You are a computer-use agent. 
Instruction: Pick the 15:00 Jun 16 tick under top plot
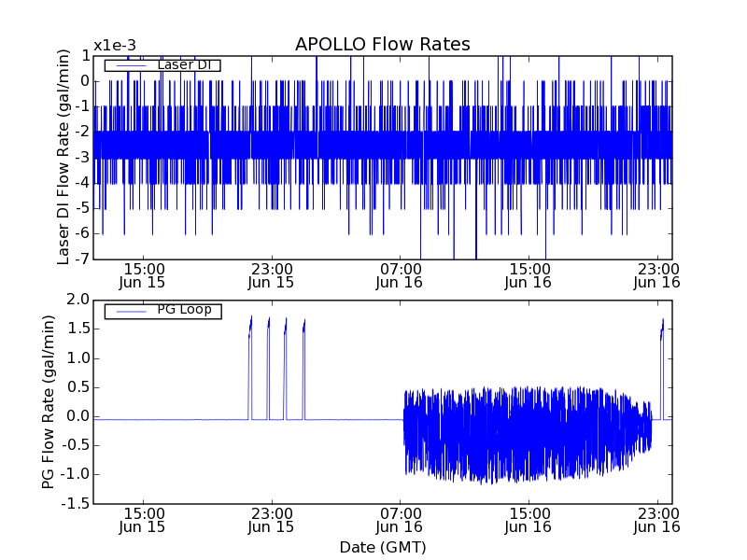(x=529, y=274)
